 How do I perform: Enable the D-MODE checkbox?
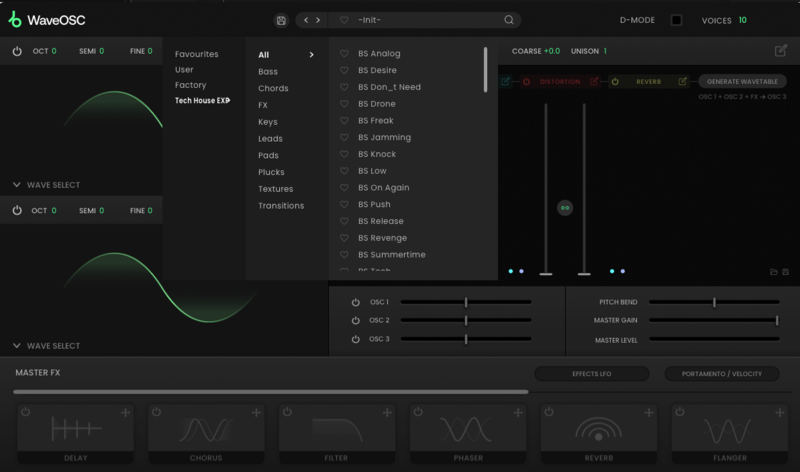click(x=676, y=20)
